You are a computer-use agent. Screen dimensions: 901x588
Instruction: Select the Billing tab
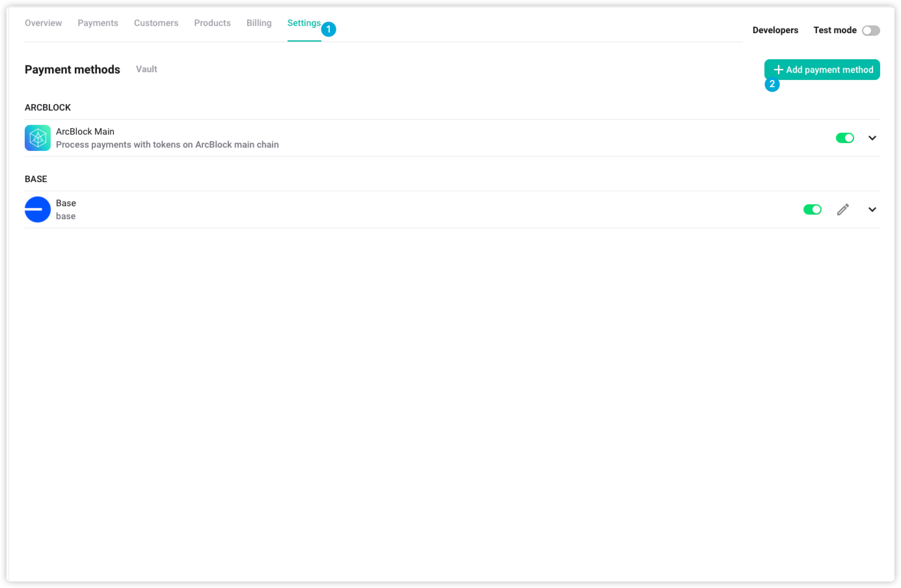[259, 23]
